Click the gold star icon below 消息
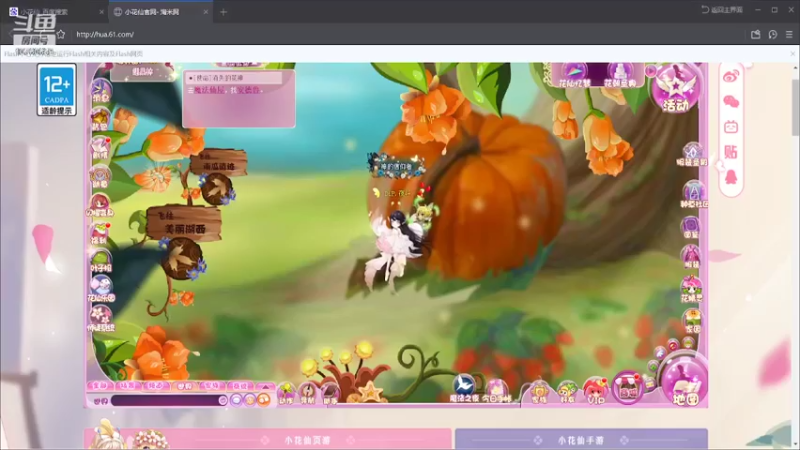This screenshot has width=800, height=450. (101, 120)
